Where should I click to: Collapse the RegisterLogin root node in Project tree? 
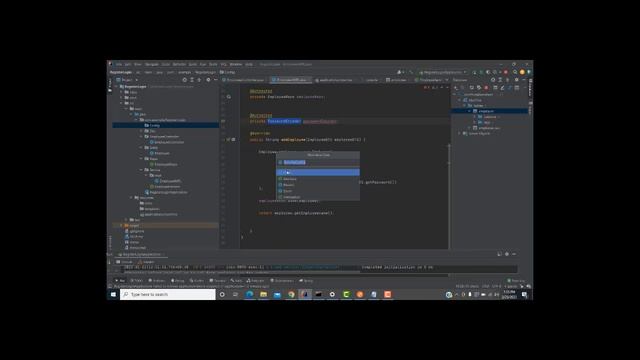click(x=116, y=87)
